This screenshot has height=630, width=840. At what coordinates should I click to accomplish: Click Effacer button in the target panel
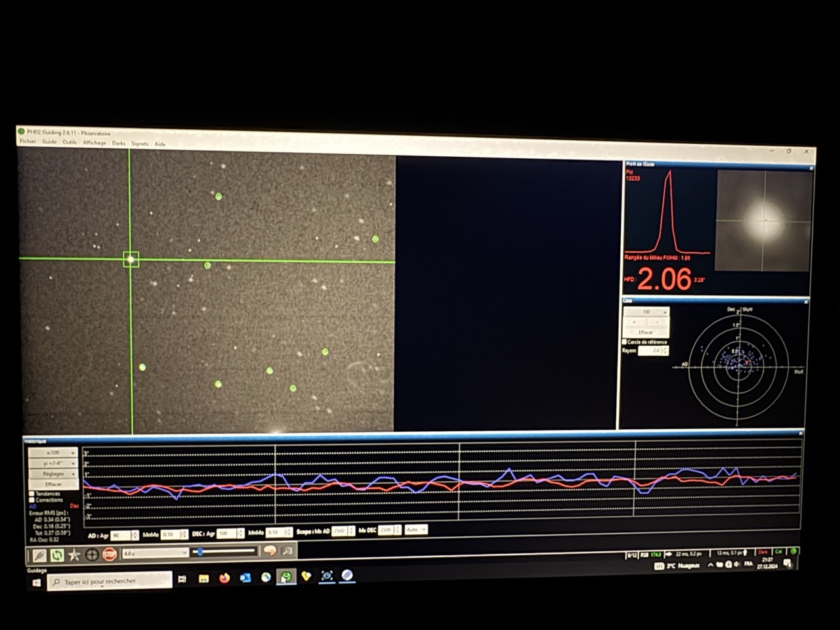(646, 332)
